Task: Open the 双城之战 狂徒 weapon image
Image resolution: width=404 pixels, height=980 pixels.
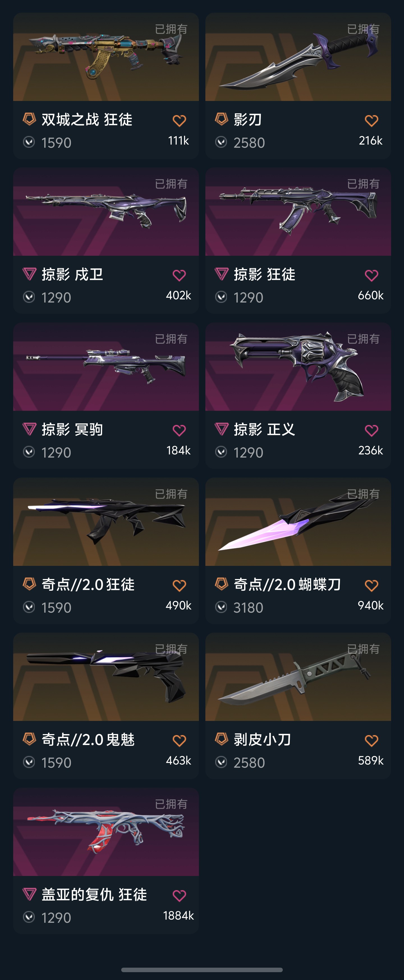Action: pyautogui.click(x=106, y=57)
